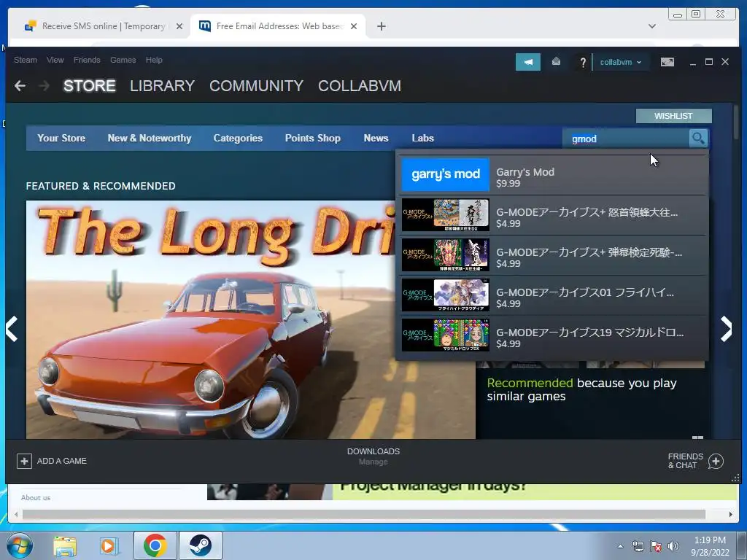
Task: Open the store News link
Action: (x=376, y=138)
